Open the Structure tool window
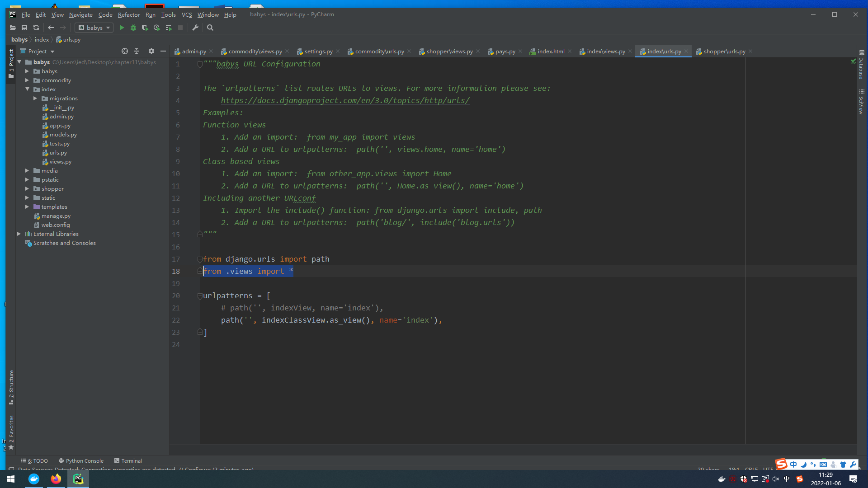The width and height of the screenshot is (868, 488). 11,387
